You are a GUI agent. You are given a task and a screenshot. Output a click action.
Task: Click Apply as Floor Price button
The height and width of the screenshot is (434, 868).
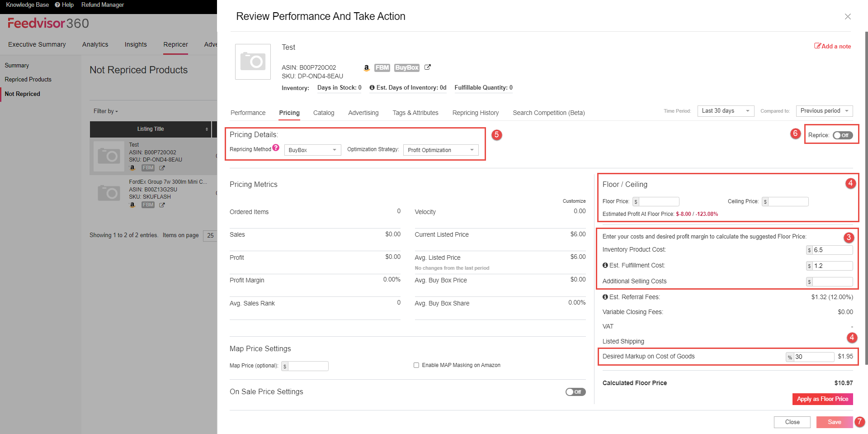tap(822, 399)
